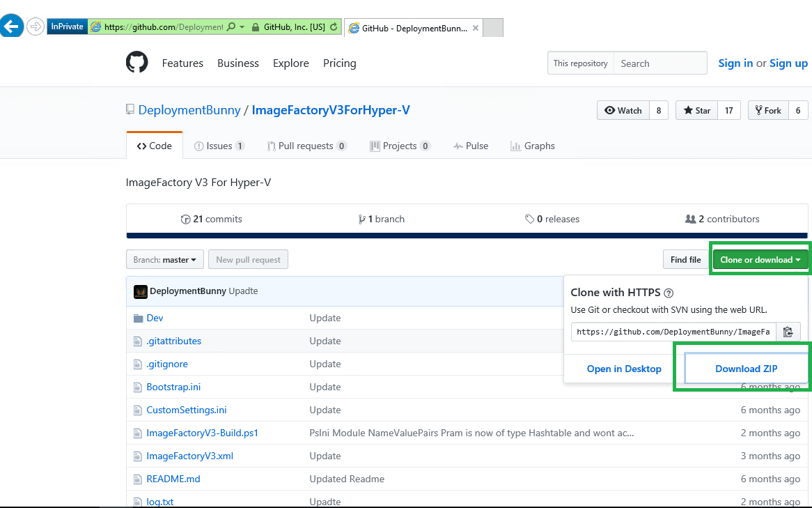Expand the Branch: master dropdown
812x508 pixels.
[x=164, y=260]
